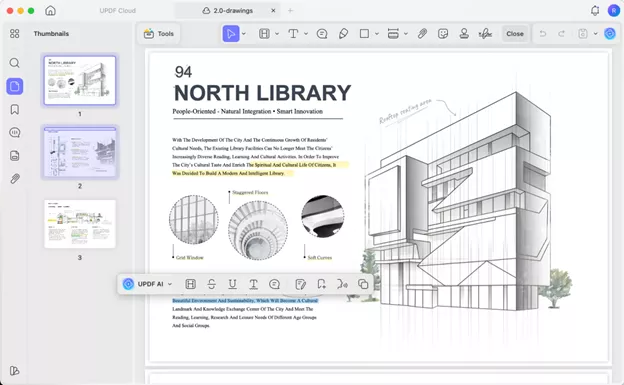
Task: Expand the selection tool dropdown arrow
Action: (244, 34)
